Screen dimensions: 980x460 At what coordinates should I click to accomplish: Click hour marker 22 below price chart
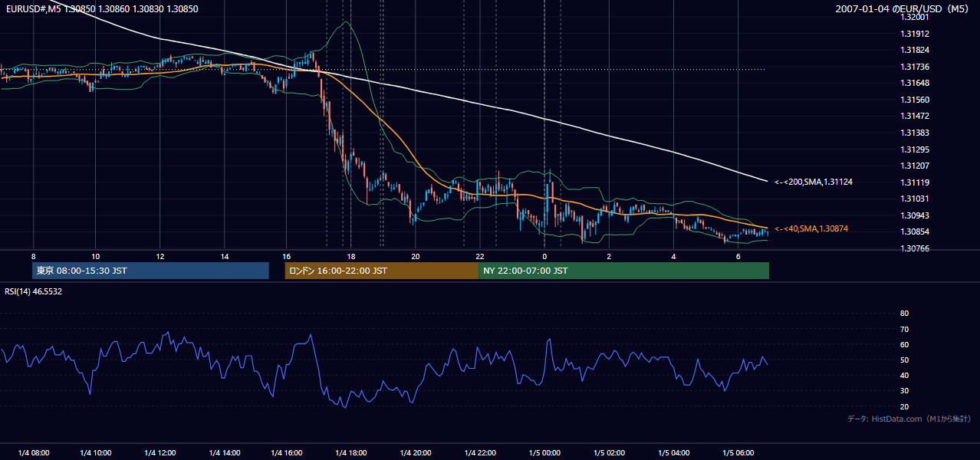click(x=479, y=256)
